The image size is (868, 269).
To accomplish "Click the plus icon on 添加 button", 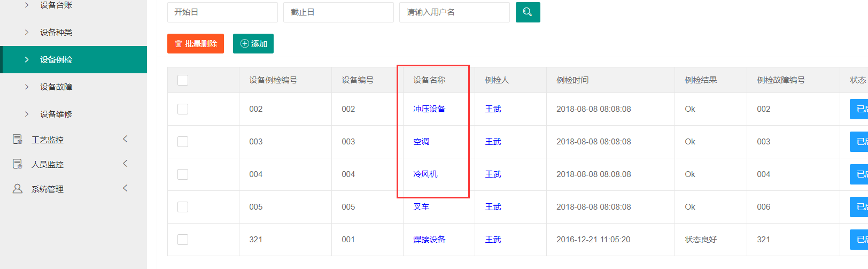I will pyautogui.click(x=245, y=44).
